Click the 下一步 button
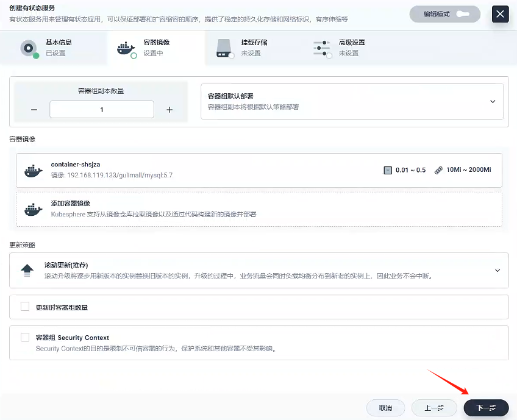 pos(486,408)
